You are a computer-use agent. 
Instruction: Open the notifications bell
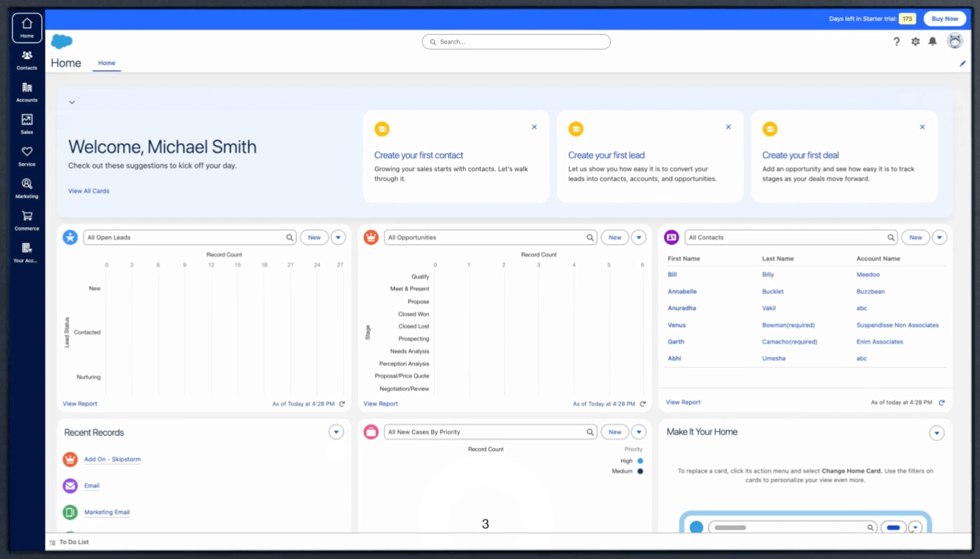[x=933, y=42]
